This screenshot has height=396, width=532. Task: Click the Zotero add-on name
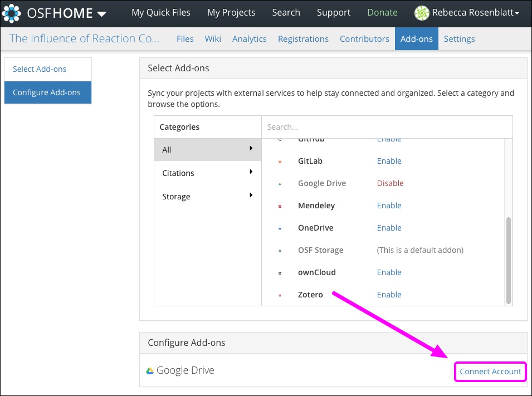point(310,295)
